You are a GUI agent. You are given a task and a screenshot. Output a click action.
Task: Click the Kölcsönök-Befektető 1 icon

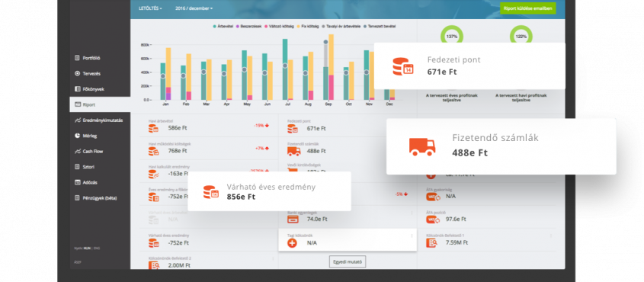(x=431, y=243)
